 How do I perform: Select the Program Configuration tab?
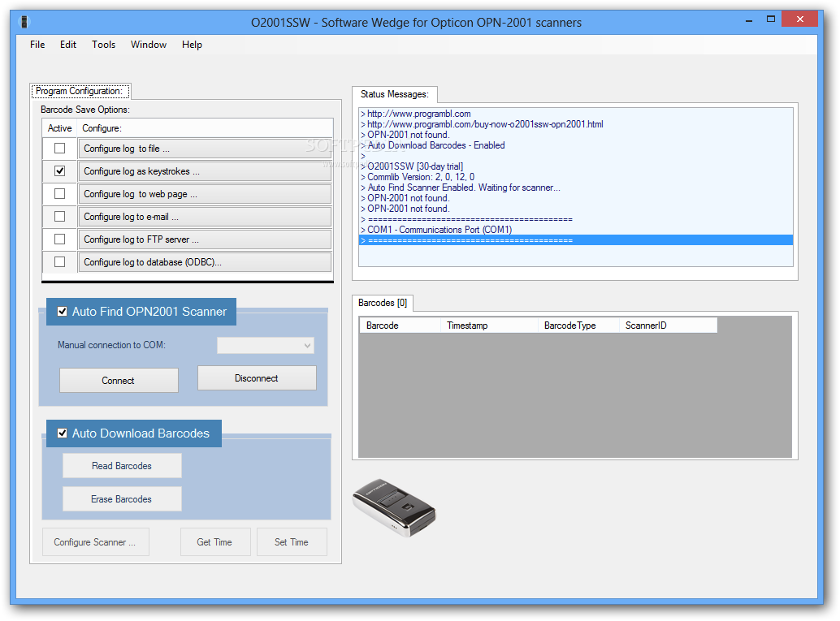coord(80,91)
